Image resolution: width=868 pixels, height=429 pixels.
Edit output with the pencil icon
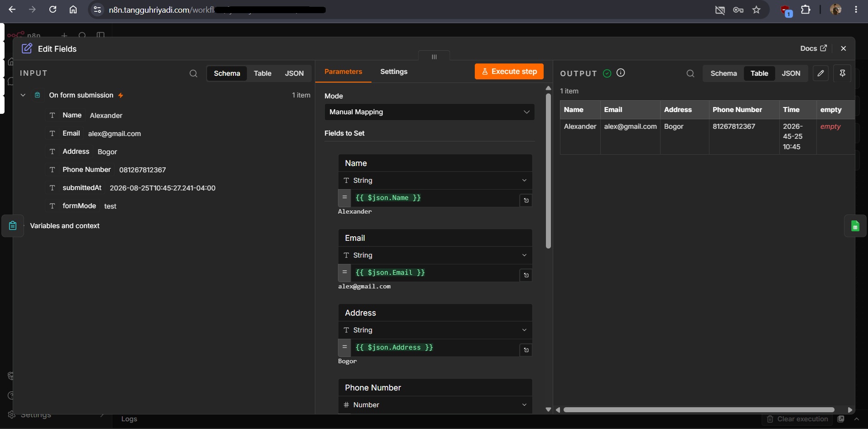[x=820, y=73]
